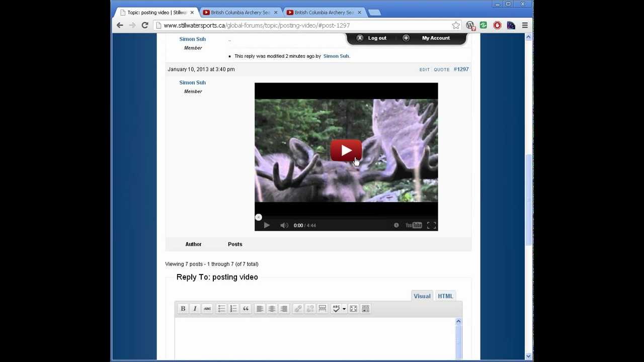Click the dark blue extension icon
The width and height of the screenshot is (644, 362).
coord(511,25)
